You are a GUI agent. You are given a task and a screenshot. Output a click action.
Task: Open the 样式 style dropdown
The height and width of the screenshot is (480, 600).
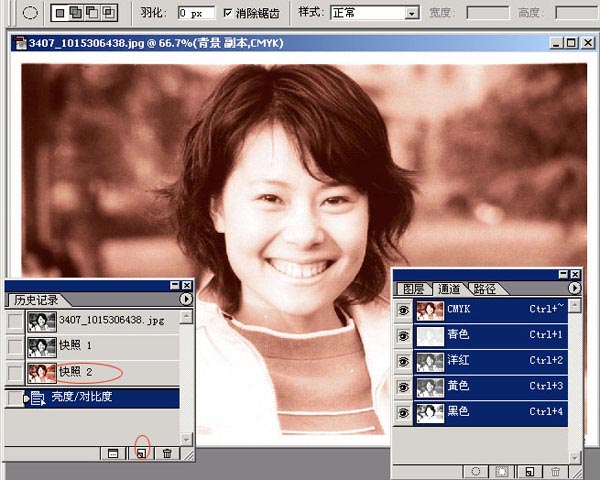[x=411, y=13]
